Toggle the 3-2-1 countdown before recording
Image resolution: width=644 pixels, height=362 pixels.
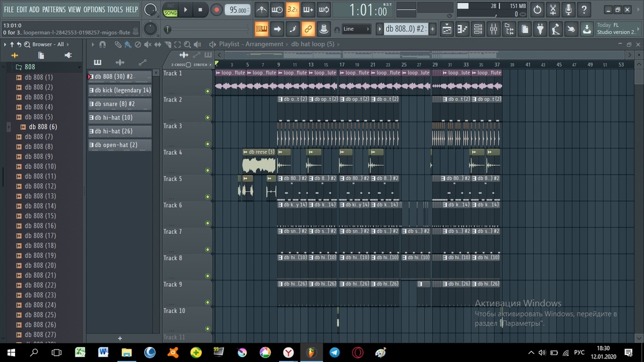292,10
